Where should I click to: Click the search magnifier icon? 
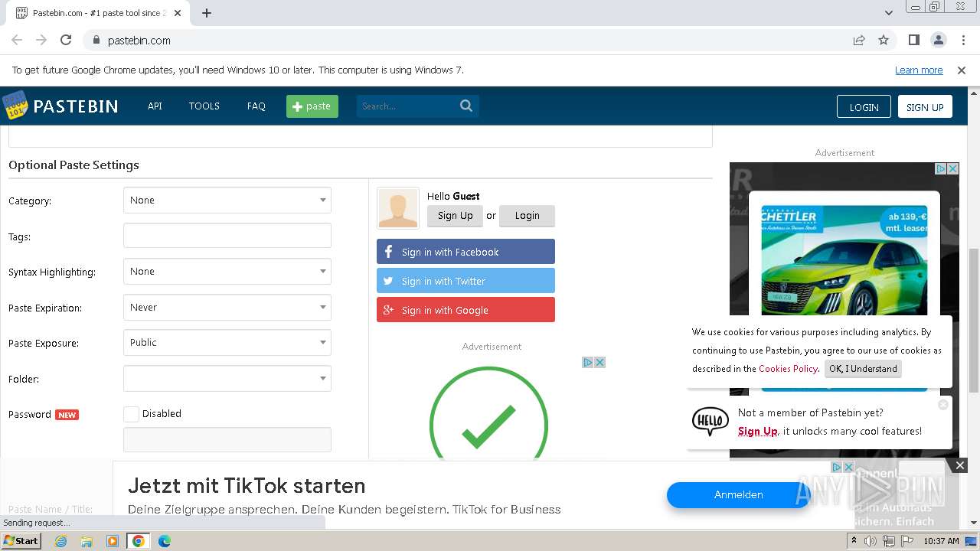tap(465, 106)
